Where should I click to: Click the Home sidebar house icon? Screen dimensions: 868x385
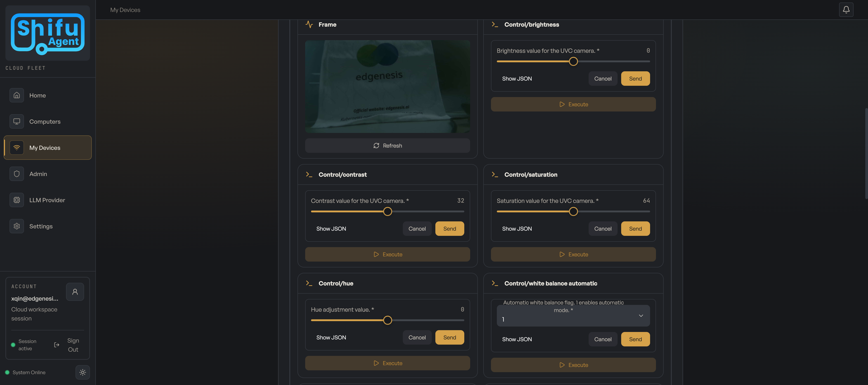(x=17, y=95)
